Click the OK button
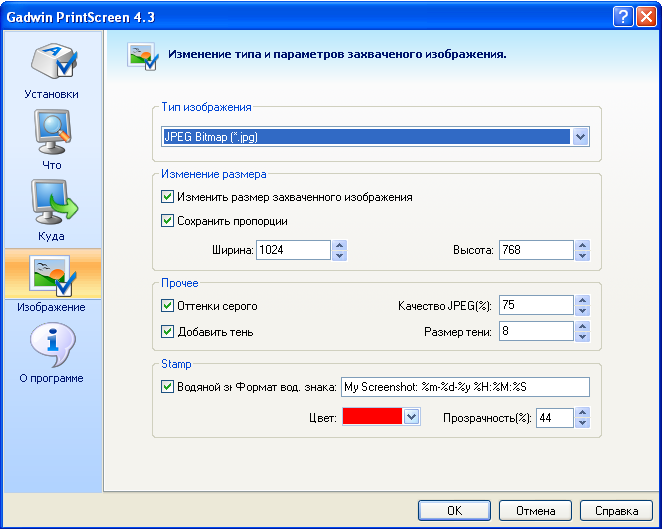 pos(454,511)
